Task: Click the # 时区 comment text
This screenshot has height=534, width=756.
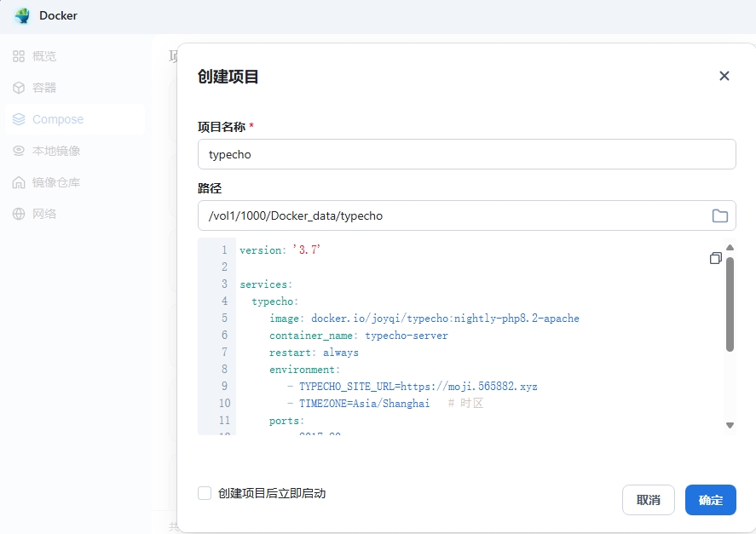Action: 465,404
